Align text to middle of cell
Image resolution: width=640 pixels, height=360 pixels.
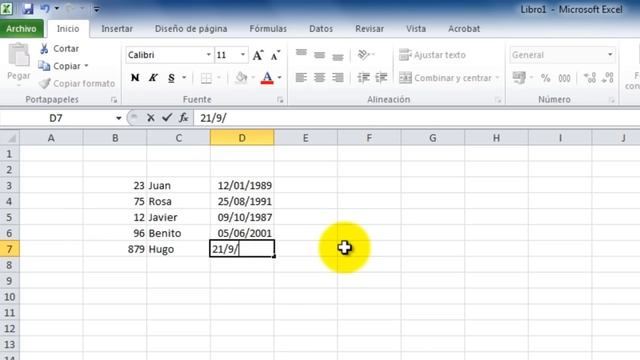tap(320, 54)
